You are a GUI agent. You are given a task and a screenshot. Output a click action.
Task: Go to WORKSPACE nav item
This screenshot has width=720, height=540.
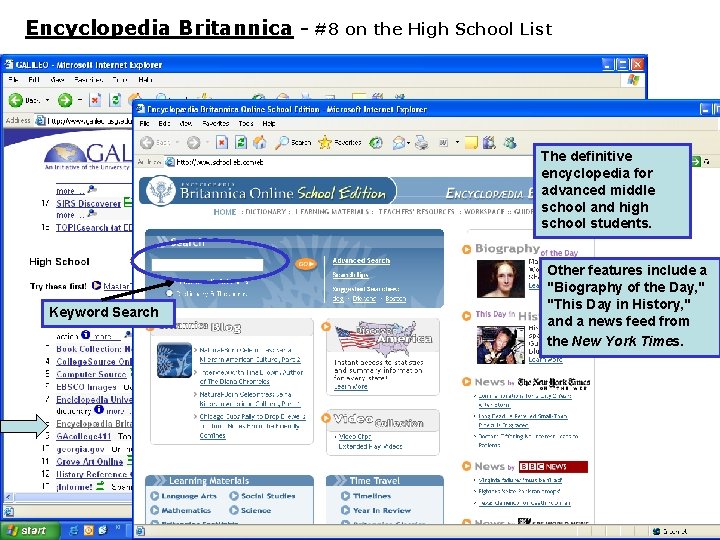point(484,212)
